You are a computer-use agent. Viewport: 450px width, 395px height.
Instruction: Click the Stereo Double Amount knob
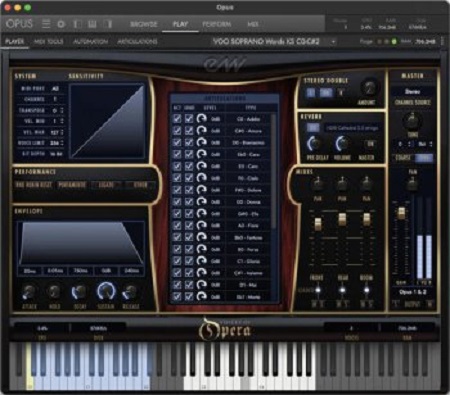(x=369, y=88)
